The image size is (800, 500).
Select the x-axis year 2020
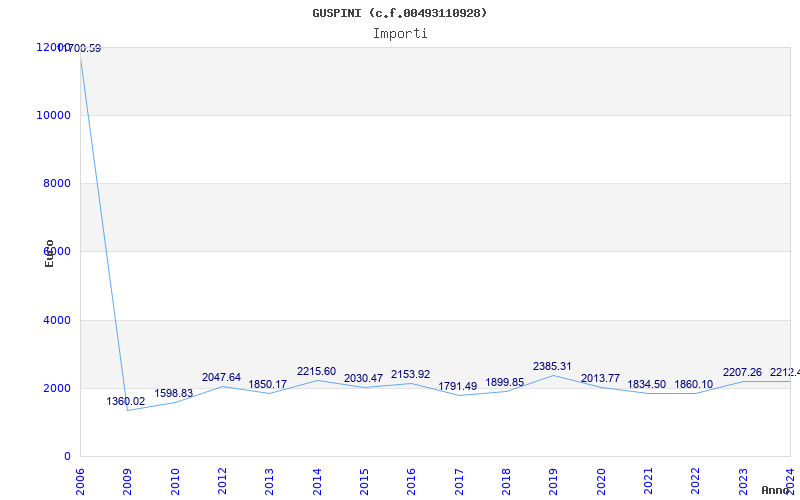(601, 481)
